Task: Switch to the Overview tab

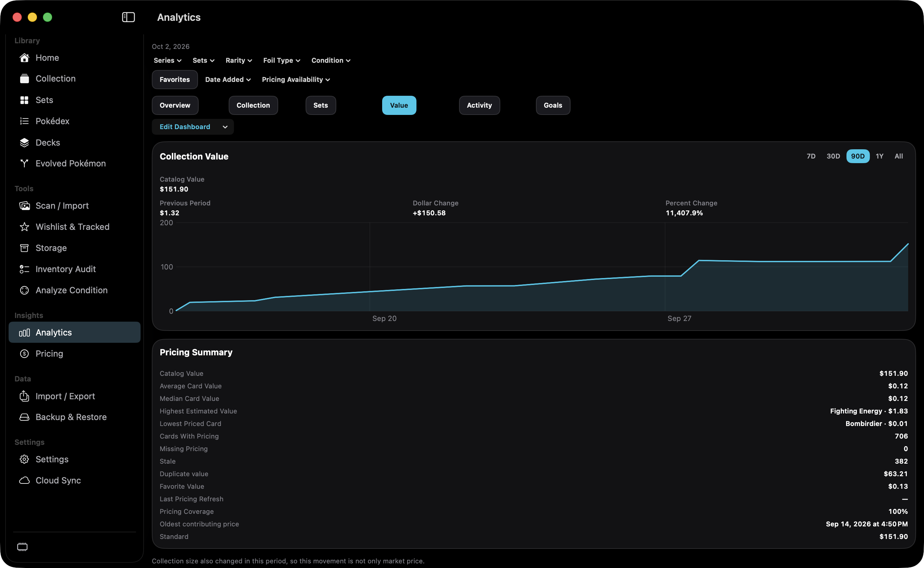Action: point(175,105)
